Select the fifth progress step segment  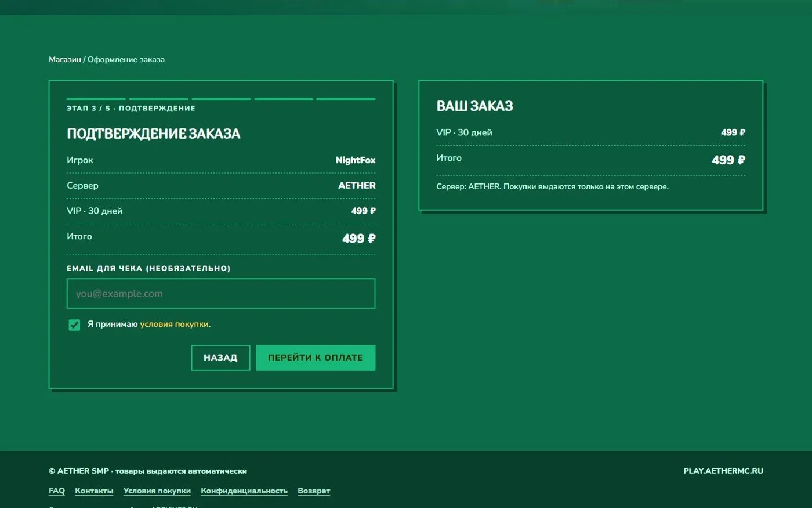pos(346,99)
